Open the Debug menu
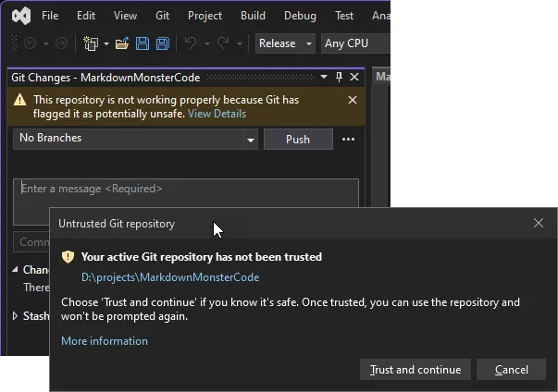This screenshot has height=392, width=558. [300, 16]
